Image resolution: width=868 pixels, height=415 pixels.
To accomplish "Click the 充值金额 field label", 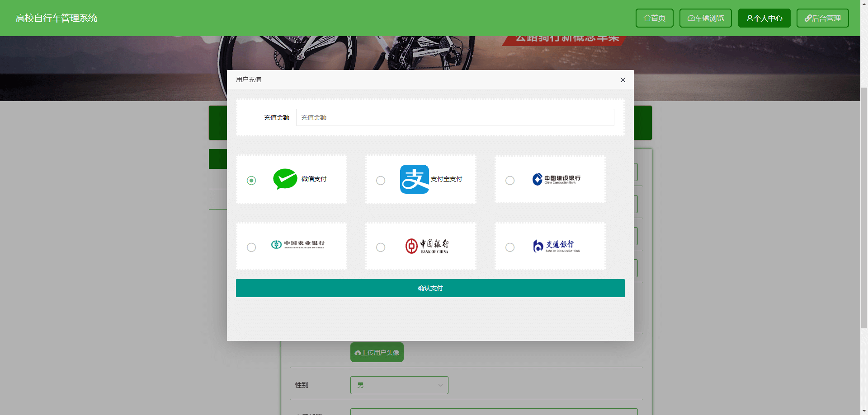I will [x=277, y=117].
